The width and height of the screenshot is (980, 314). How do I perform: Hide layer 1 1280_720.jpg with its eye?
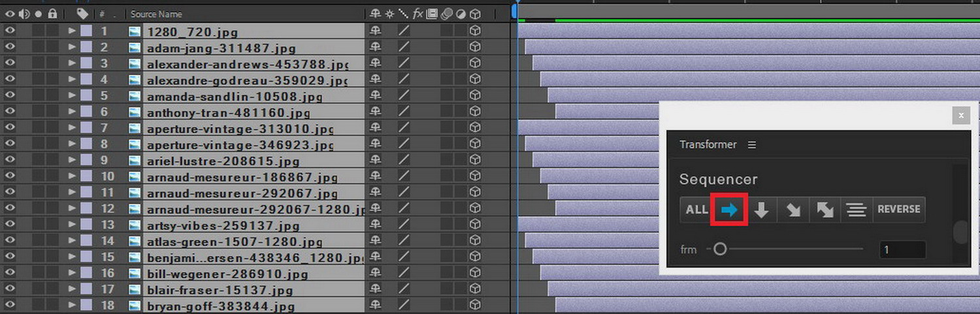(10, 30)
